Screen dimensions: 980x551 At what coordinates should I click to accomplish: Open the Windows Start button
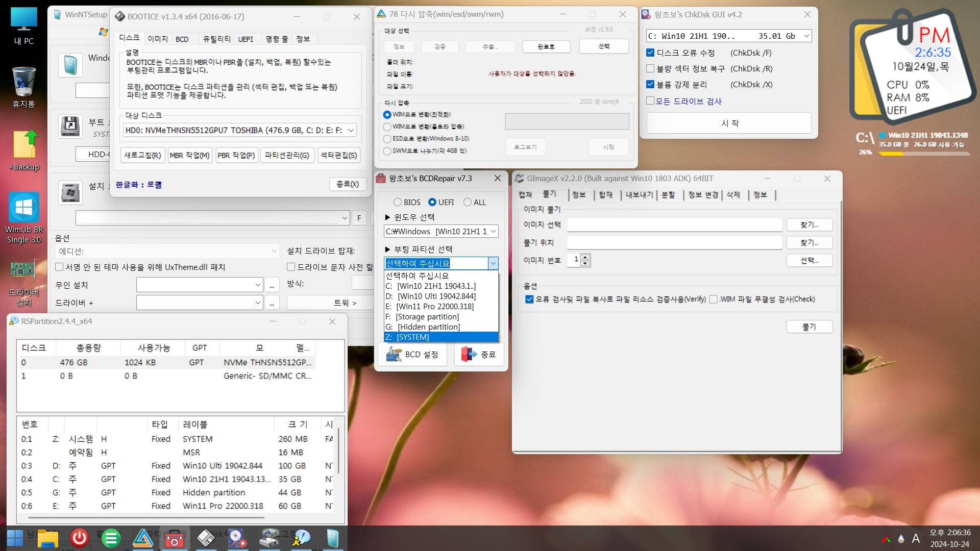pyautogui.click(x=15, y=538)
